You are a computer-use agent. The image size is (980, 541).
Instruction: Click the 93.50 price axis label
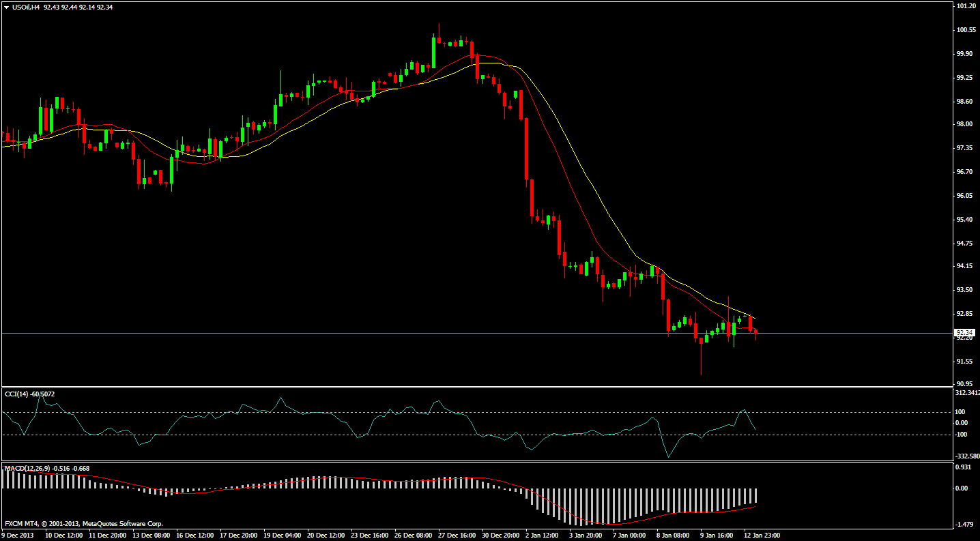(965, 290)
